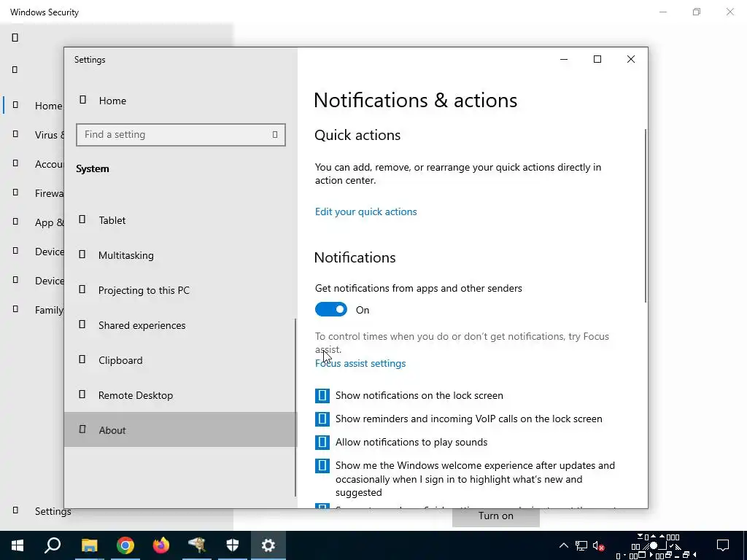Click the Find a setting search box
747x560 pixels.
(x=181, y=135)
